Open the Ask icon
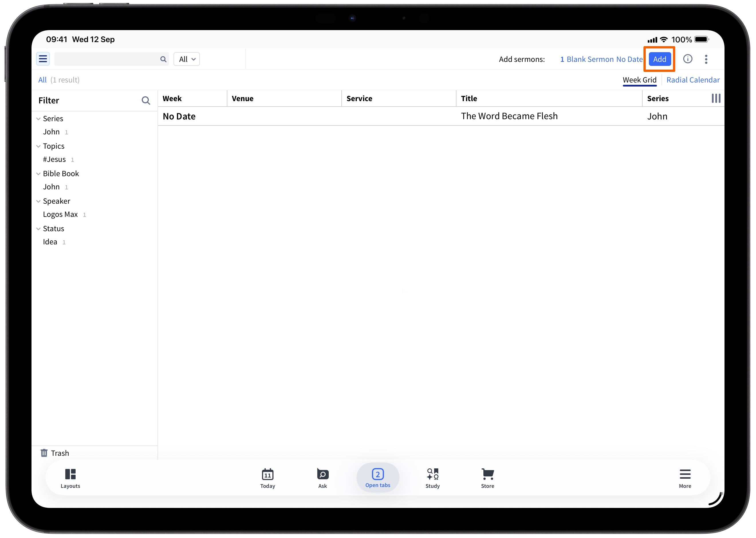The image size is (756, 538). (322, 478)
